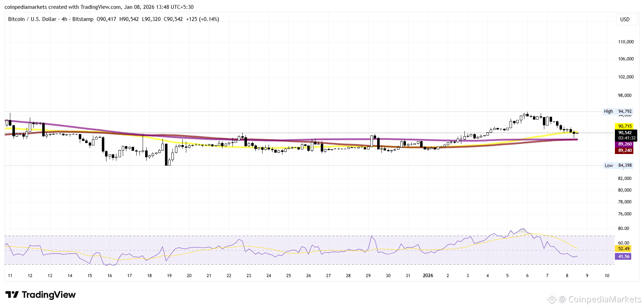Click the High 94,792 label
644x308 pixels.
point(618,111)
